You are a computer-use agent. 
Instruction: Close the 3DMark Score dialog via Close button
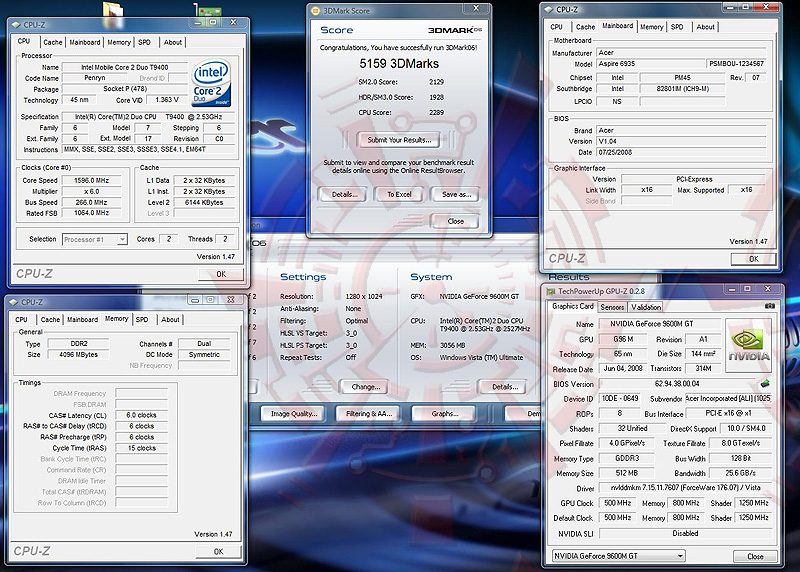click(456, 221)
